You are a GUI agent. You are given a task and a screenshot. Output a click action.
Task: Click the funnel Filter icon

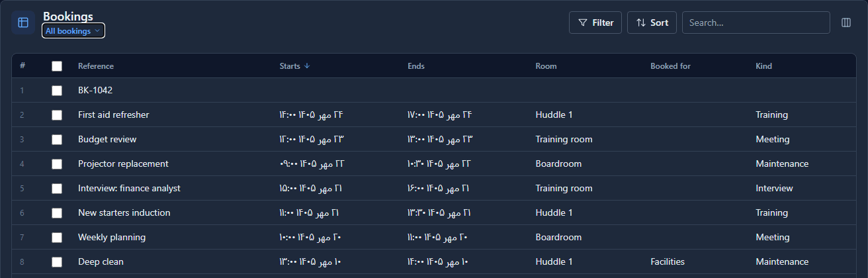[x=583, y=23]
